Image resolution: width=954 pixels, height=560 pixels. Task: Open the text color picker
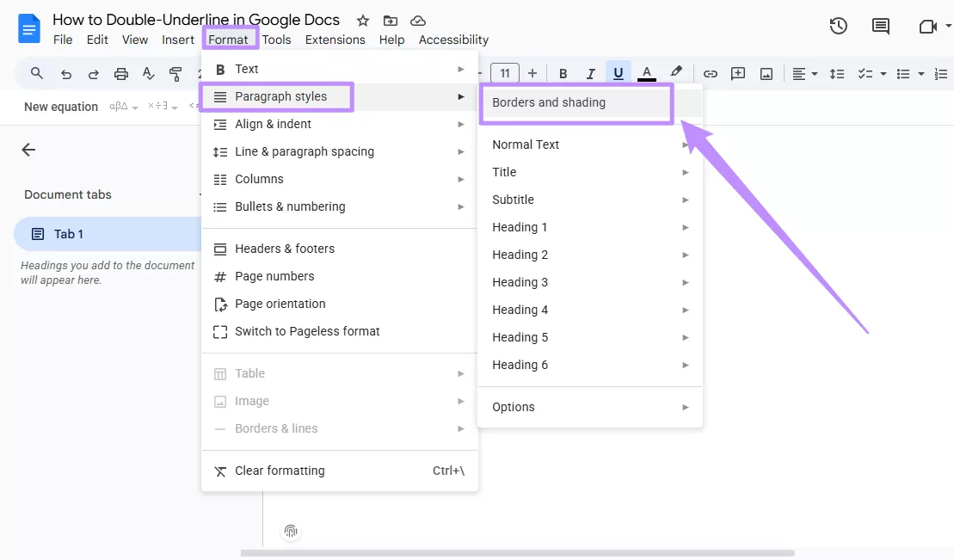coord(647,73)
